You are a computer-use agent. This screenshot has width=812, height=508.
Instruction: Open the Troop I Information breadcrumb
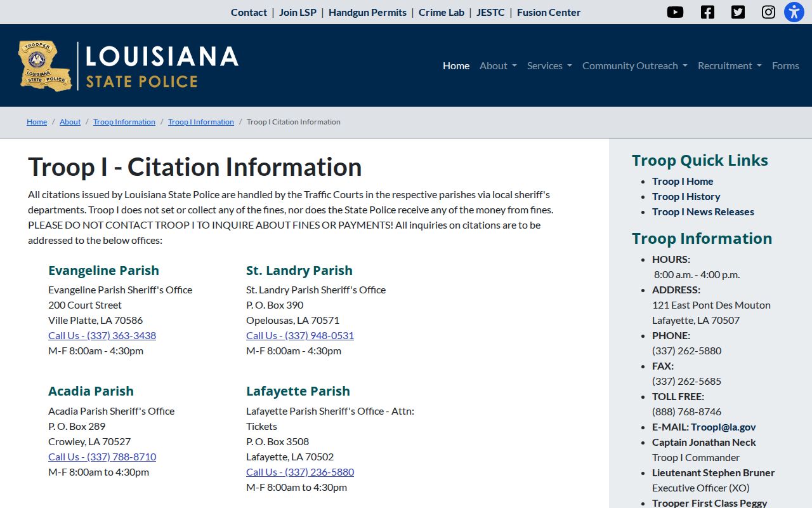pyautogui.click(x=201, y=122)
